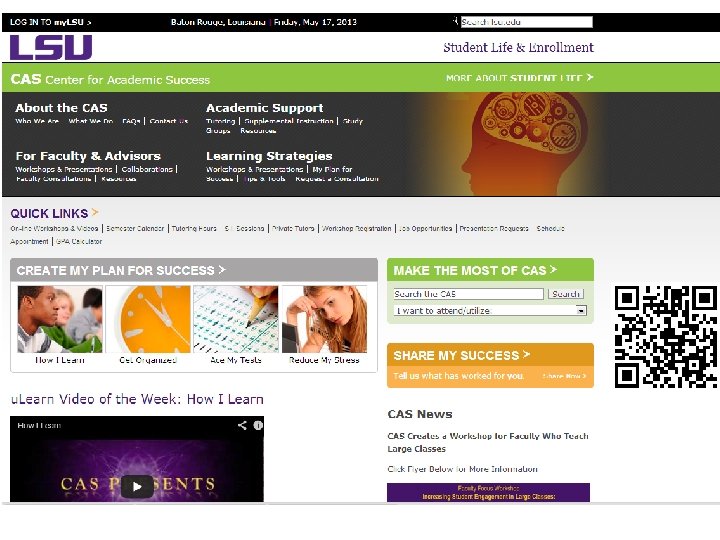Click the Search the CAS input field
Screen dimensions: 720x540
(468, 294)
